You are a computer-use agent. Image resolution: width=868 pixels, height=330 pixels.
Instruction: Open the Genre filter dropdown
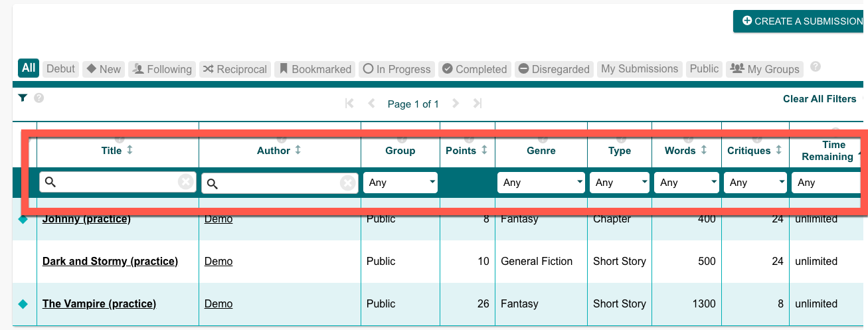(541, 183)
